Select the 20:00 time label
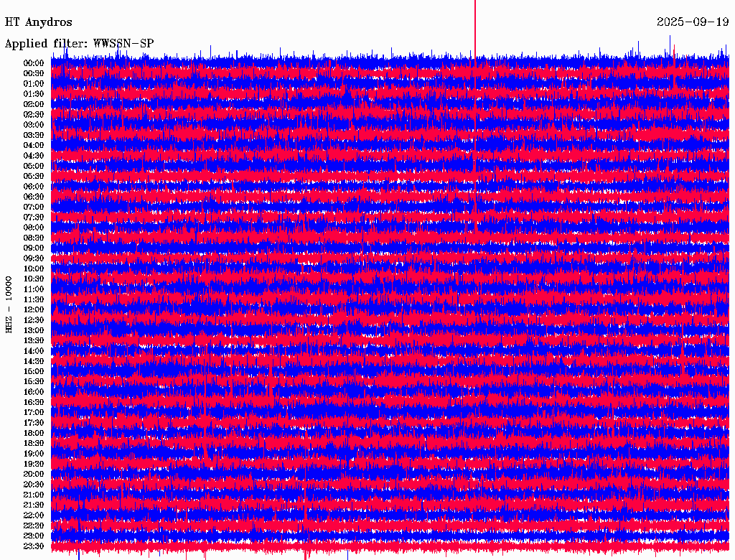The width and height of the screenshot is (735, 560). tap(34, 474)
